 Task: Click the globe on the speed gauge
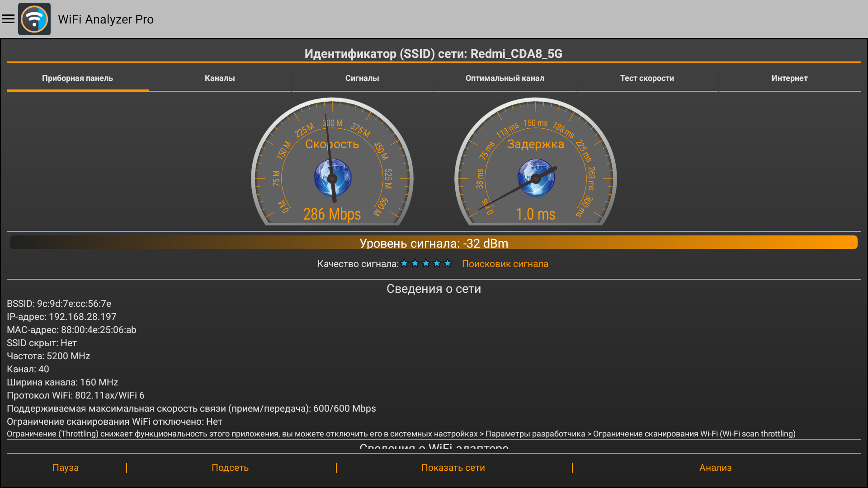(333, 178)
